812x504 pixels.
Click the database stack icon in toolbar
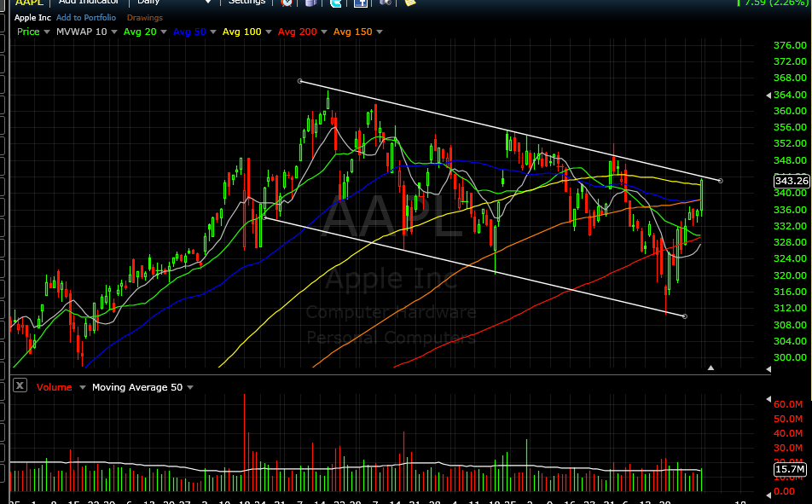tap(310, 3)
